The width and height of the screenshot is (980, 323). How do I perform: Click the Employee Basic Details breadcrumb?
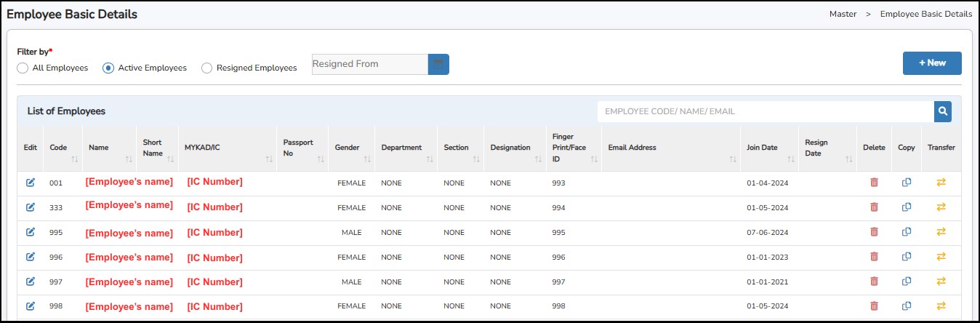(925, 14)
